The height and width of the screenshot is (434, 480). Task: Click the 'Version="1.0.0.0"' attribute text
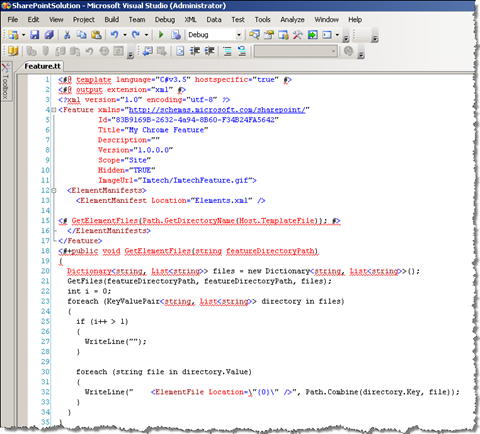[x=136, y=150]
